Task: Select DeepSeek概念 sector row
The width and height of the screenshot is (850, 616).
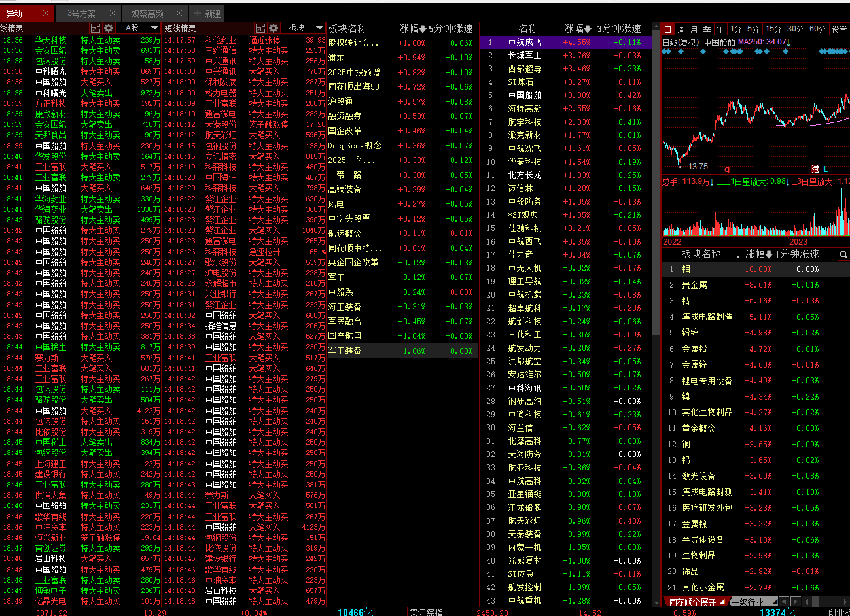Action: coord(402,146)
